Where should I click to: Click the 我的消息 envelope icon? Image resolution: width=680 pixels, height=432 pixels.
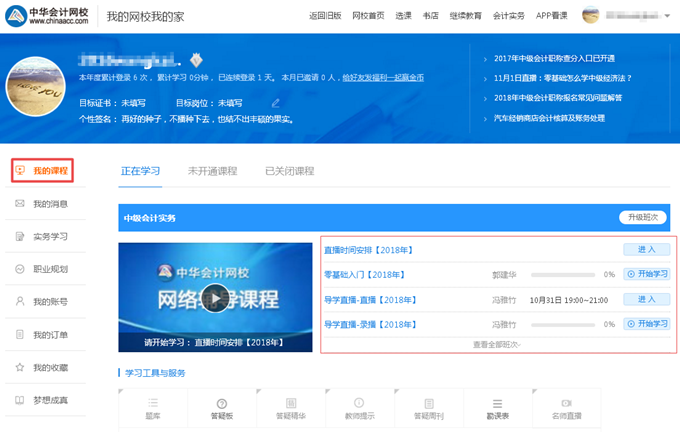point(20,203)
